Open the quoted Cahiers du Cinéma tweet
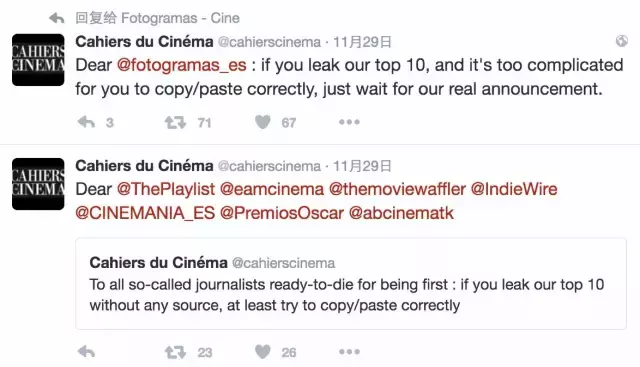Viewport: 640px width, 367px height. (x=351, y=284)
